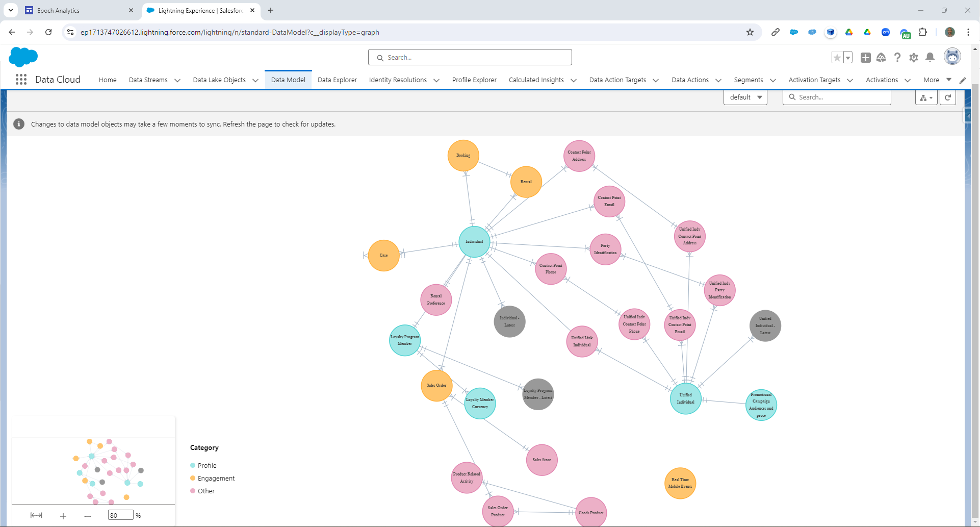Viewport: 980px width, 527px height.
Task: Click the zoom percentage field
Action: 121,515
